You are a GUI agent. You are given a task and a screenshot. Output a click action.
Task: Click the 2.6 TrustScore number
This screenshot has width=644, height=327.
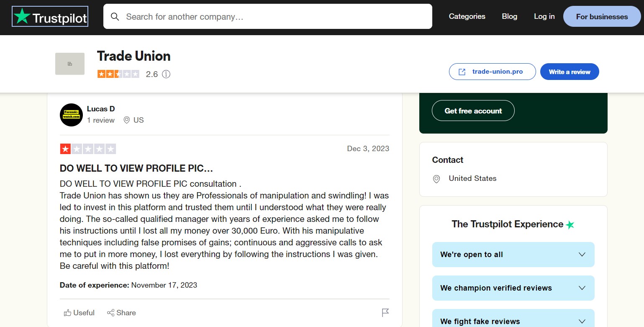pyautogui.click(x=152, y=74)
